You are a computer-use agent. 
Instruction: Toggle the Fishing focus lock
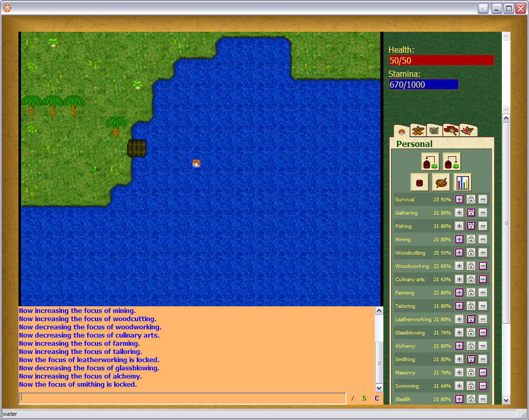tap(471, 226)
